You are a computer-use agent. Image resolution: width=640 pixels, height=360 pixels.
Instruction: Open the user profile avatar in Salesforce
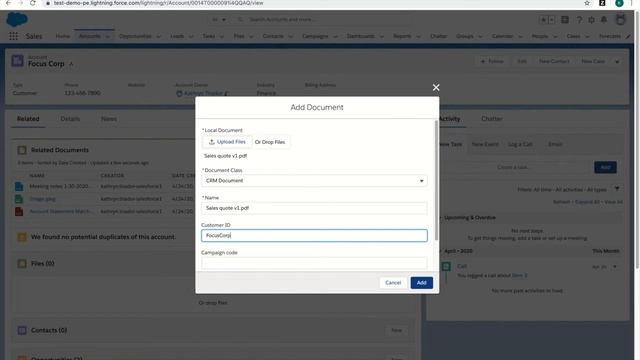pos(620,20)
